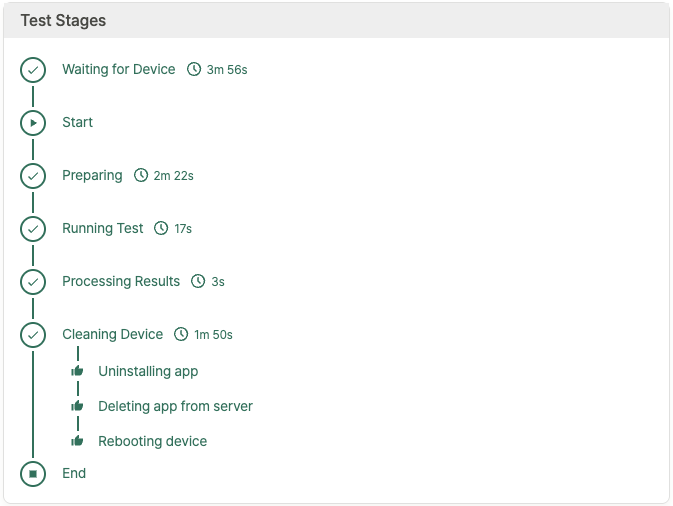The height and width of the screenshot is (506, 673).
Task: Select the Rebooting device sub-step
Action: tap(152, 441)
